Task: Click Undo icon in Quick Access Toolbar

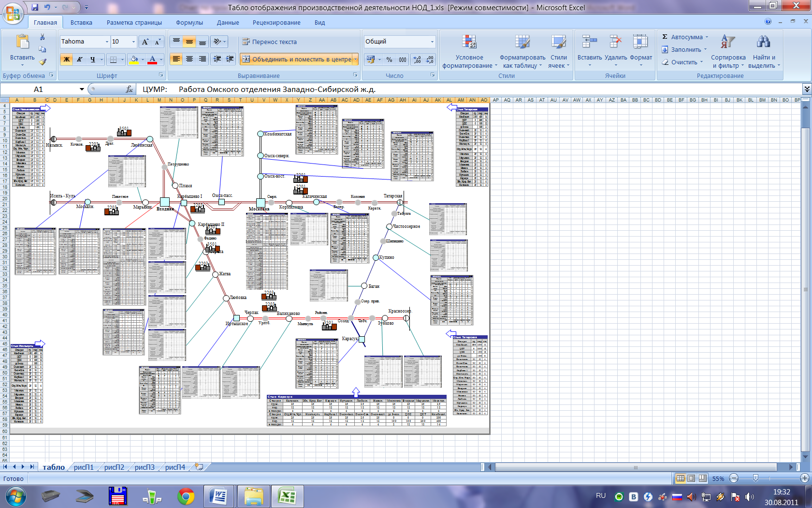Action: point(47,7)
